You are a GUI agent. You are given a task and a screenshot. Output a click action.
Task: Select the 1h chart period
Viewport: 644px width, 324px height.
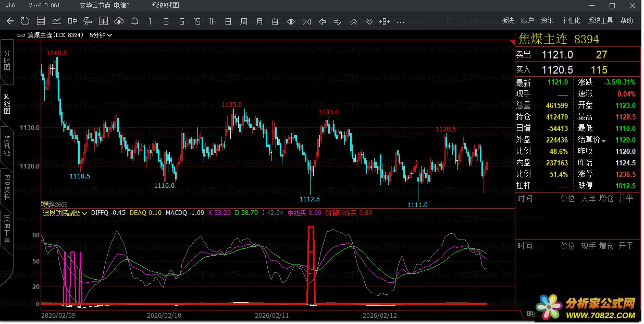tap(213, 21)
